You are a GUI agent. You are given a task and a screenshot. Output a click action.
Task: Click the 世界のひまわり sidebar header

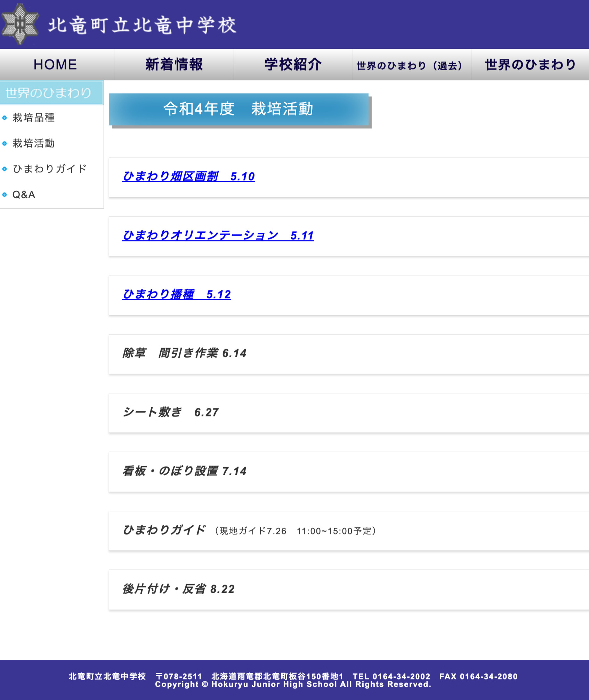48,93
